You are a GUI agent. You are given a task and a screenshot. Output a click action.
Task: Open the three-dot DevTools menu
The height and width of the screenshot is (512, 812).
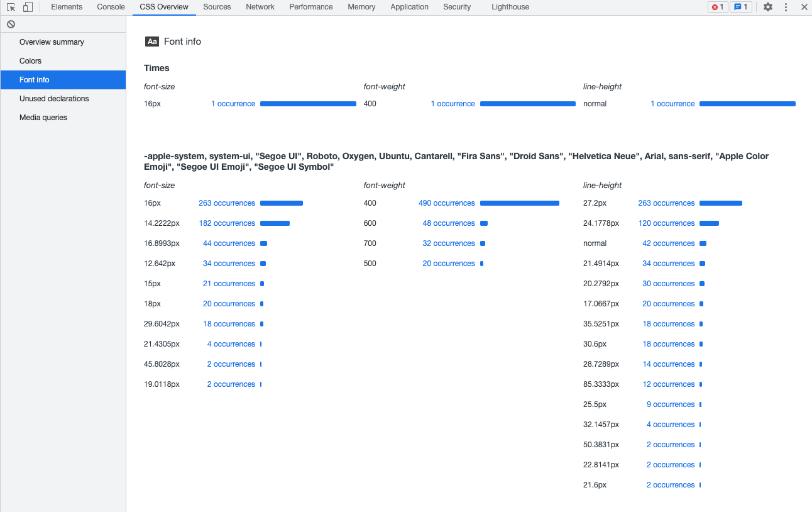tap(785, 7)
